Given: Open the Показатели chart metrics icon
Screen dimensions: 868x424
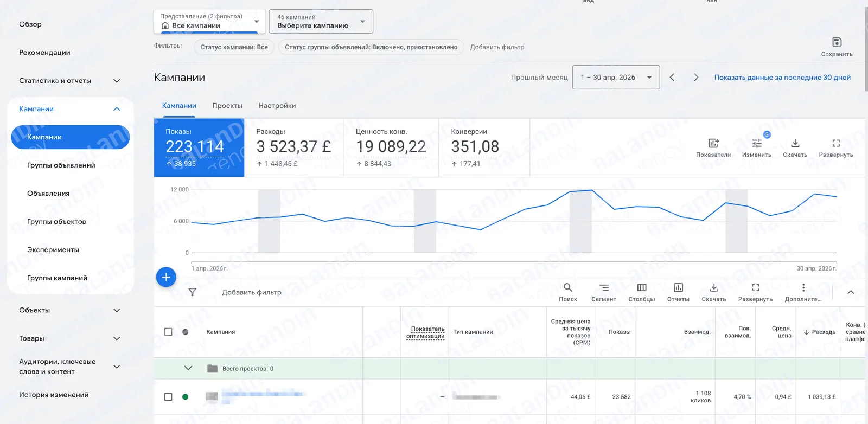Looking at the screenshot, I should tap(713, 143).
